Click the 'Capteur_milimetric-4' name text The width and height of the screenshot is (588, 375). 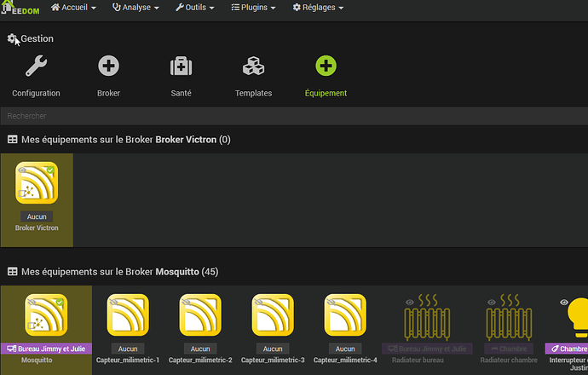pos(345,360)
